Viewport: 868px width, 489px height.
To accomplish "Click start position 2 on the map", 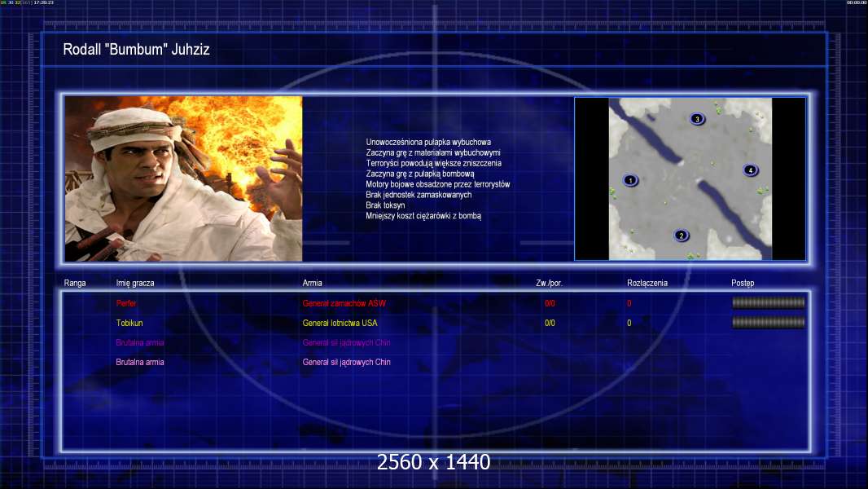I will coord(682,236).
